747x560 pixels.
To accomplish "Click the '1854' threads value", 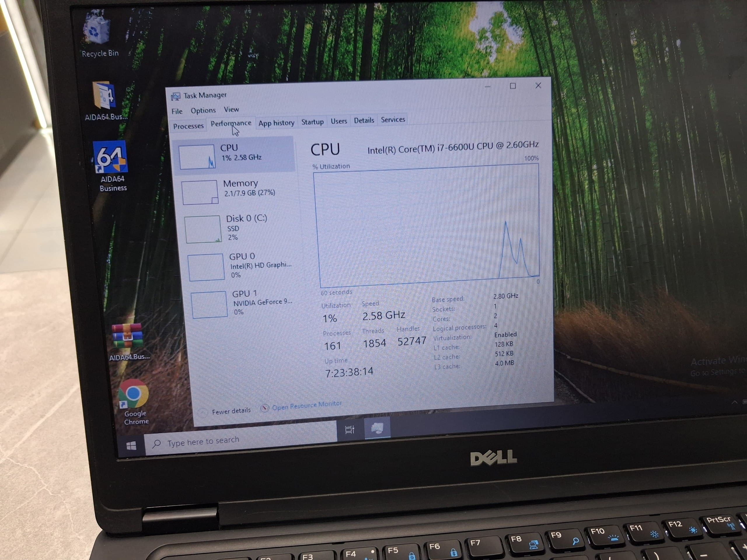I will pyautogui.click(x=374, y=343).
